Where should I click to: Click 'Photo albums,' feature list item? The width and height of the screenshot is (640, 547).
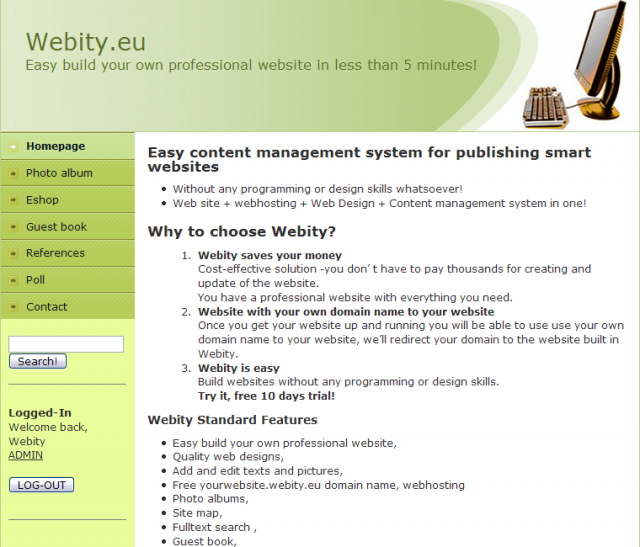pyautogui.click(x=210, y=499)
